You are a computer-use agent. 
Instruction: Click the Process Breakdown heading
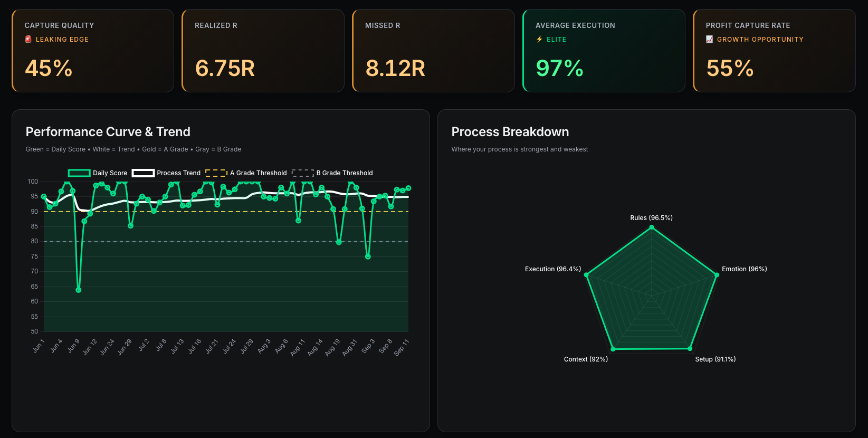[510, 132]
